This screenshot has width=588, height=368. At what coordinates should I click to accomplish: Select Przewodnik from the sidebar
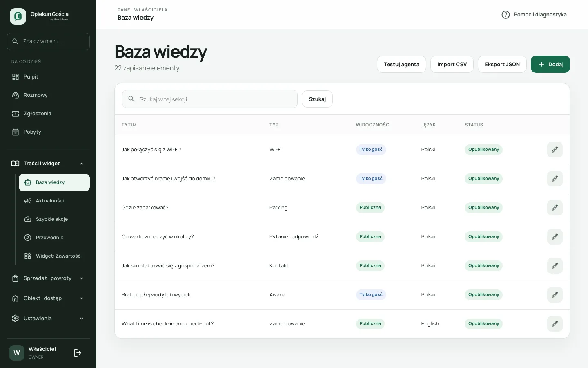click(x=54, y=238)
